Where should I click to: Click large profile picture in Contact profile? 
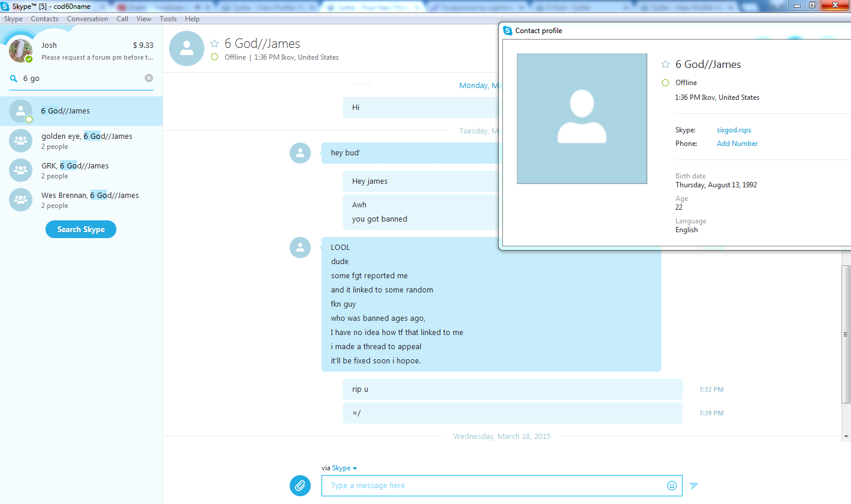tap(582, 119)
